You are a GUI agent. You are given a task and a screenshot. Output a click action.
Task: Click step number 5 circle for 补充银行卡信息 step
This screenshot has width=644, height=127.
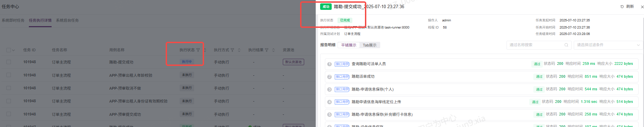(x=329, y=114)
